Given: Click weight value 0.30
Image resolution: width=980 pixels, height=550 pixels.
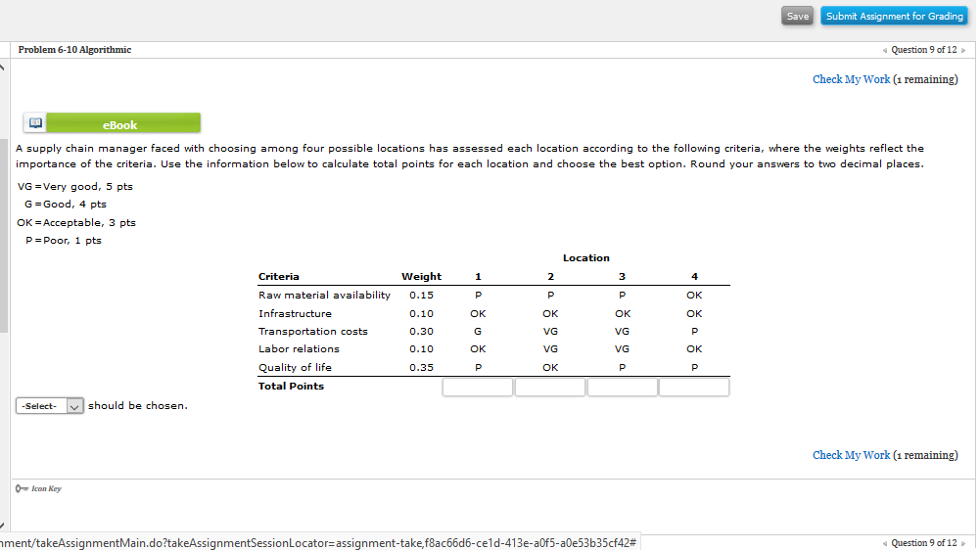Looking at the screenshot, I should [421, 331].
